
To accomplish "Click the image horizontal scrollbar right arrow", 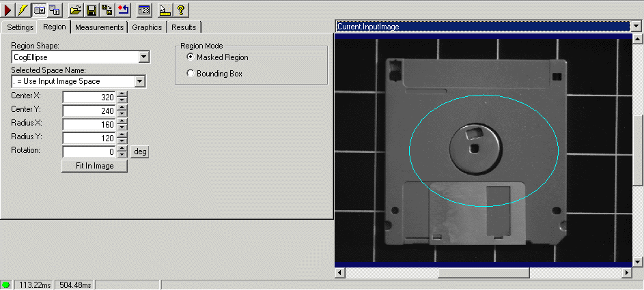I will coord(627,273).
